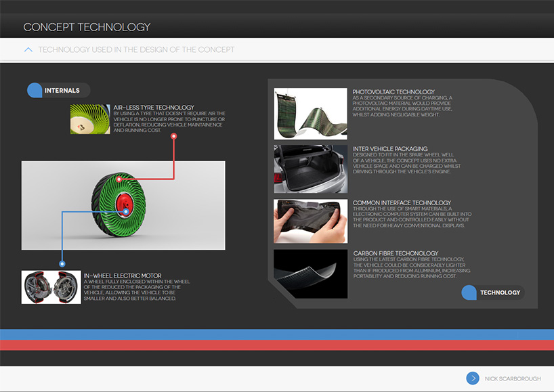The height and width of the screenshot is (392, 554).
Task: Select the red hotspot marker on the tyre
Action: click(x=119, y=179)
